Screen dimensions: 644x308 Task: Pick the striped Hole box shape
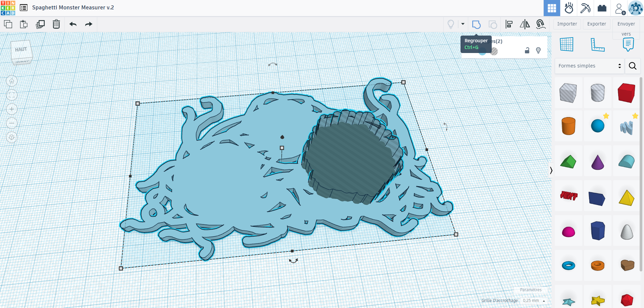pyautogui.click(x=568, y=93)
